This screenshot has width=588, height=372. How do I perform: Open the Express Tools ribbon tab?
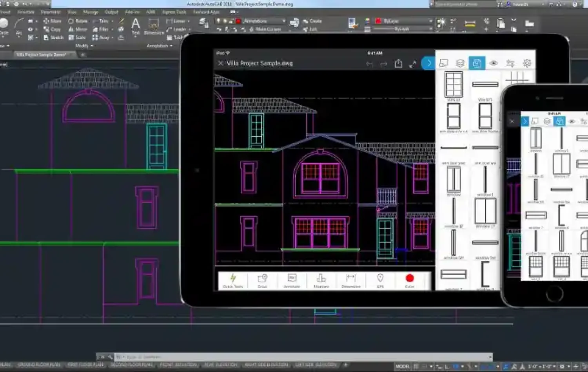tap(174, 12)
